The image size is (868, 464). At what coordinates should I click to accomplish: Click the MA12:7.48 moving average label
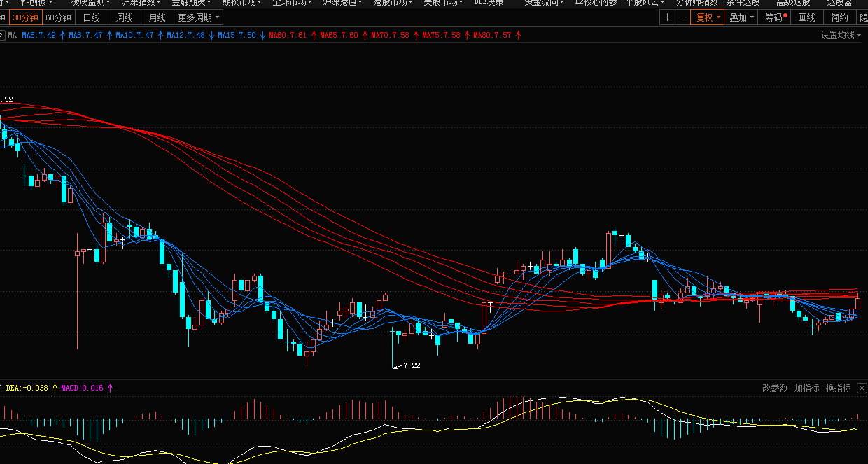click(x=186, y=35)
